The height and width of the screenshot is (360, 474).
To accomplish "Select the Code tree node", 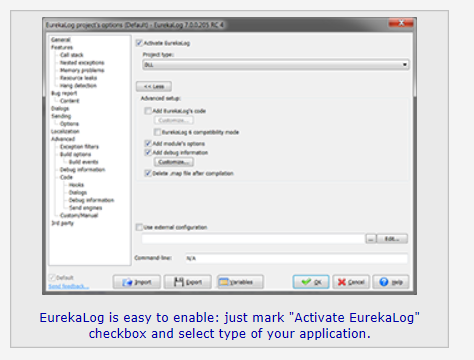I will coord(66,177).
